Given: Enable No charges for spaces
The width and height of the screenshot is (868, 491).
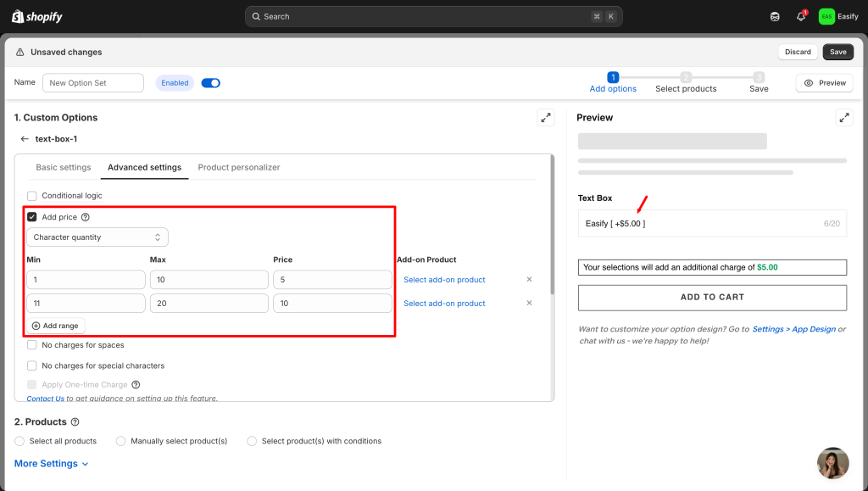Looking at the screenshot, I should 32,345.
